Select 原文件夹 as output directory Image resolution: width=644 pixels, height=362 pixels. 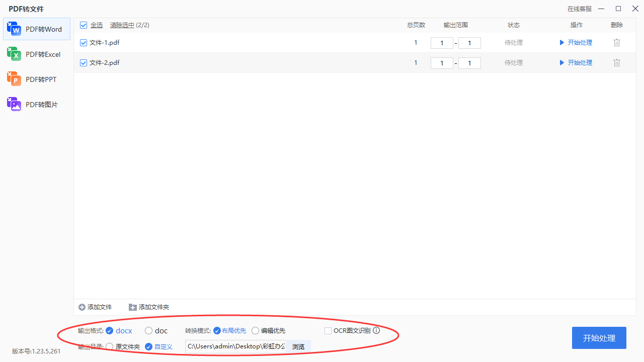pyautogui.click(x=110, y=346)
